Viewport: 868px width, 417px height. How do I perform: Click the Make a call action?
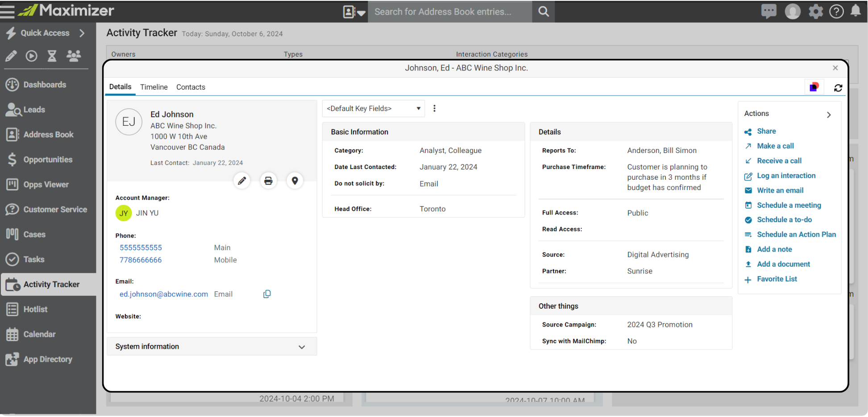[x=775, y=146]
